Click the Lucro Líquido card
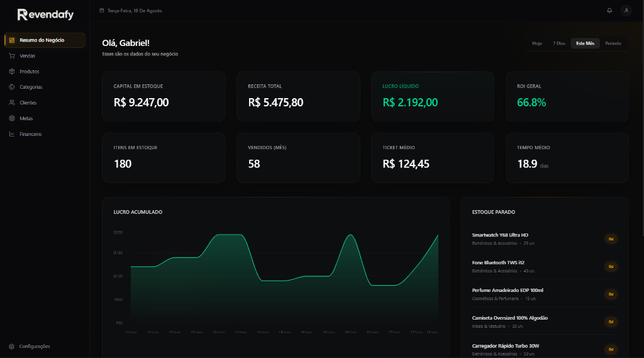The image size is (644, 358). (433, 97)
